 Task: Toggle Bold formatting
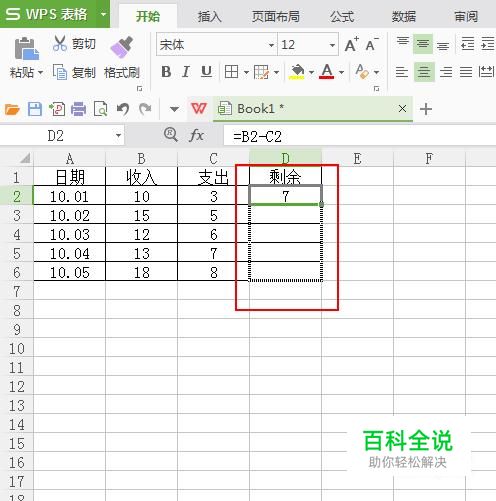(x=166, y=71)
